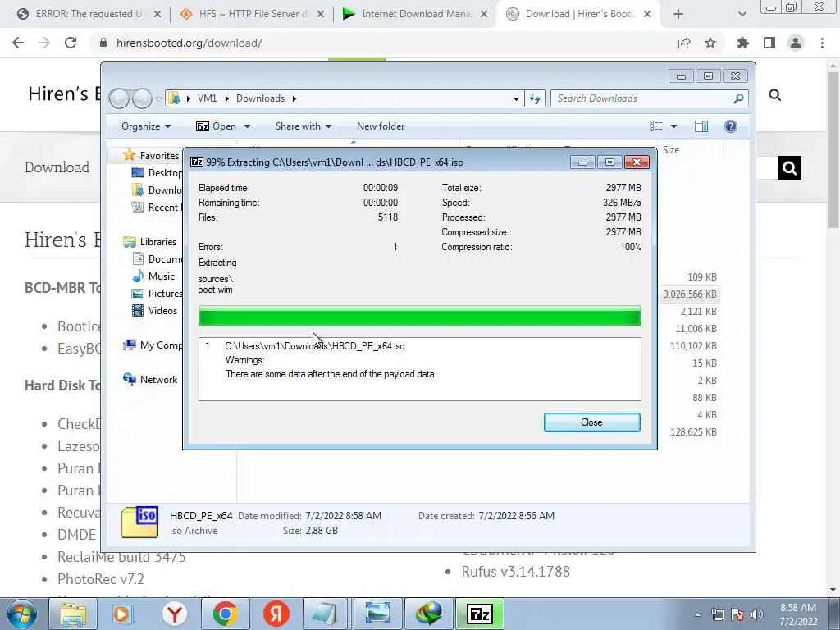Screen dimensions: 840x630
Task: Click the search magnifier in Explorer search box
Action: [x=738, y=98]
